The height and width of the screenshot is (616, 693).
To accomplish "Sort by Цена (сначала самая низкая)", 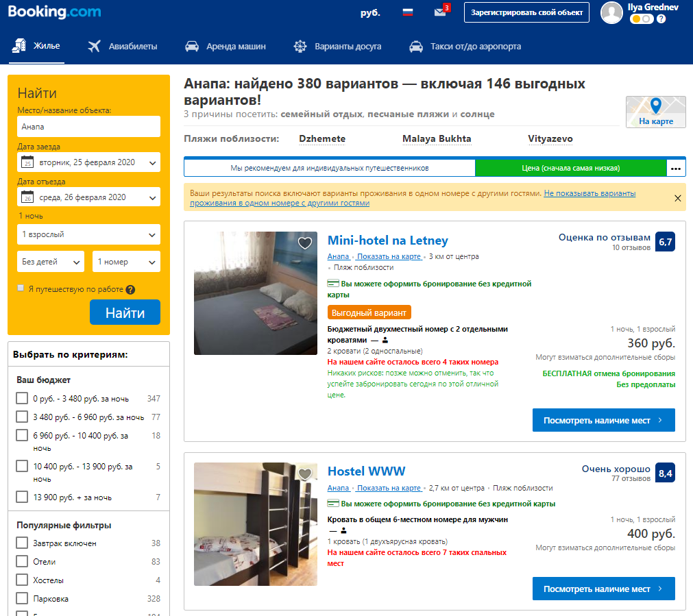I will click(x=570, y=168).
